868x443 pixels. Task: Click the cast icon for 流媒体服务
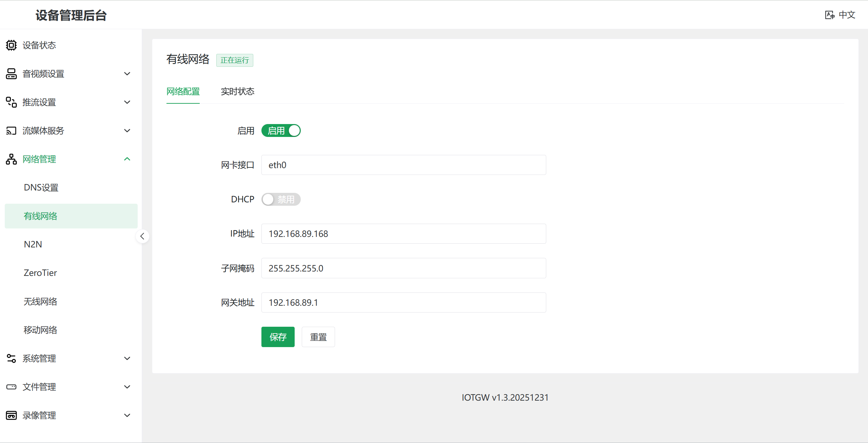11,130
